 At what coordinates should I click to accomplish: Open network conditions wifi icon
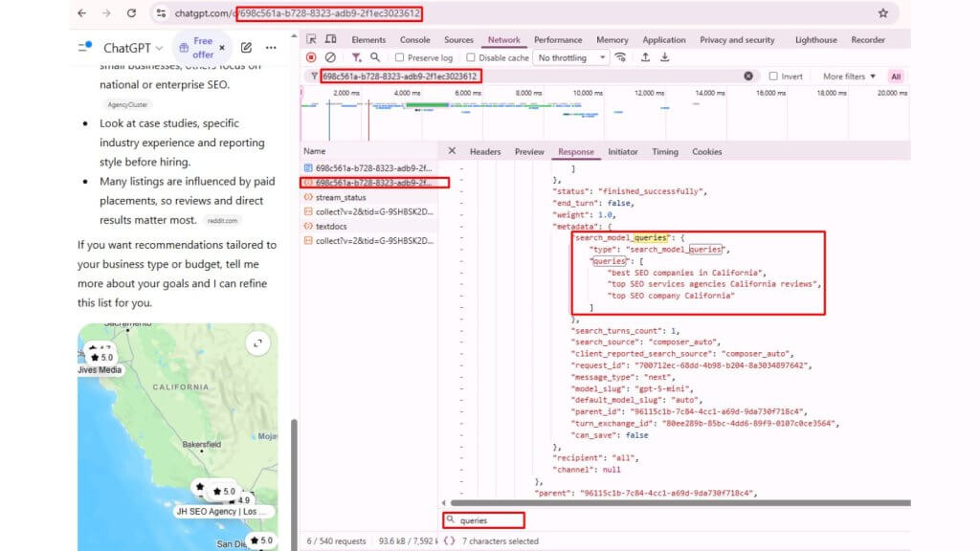pos(620,57)
